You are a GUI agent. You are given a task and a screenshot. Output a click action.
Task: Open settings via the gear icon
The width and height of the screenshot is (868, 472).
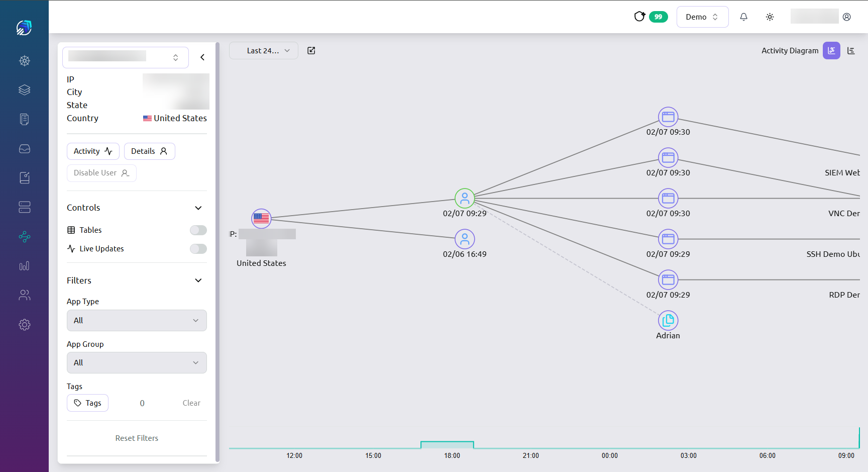pos(24,324)
